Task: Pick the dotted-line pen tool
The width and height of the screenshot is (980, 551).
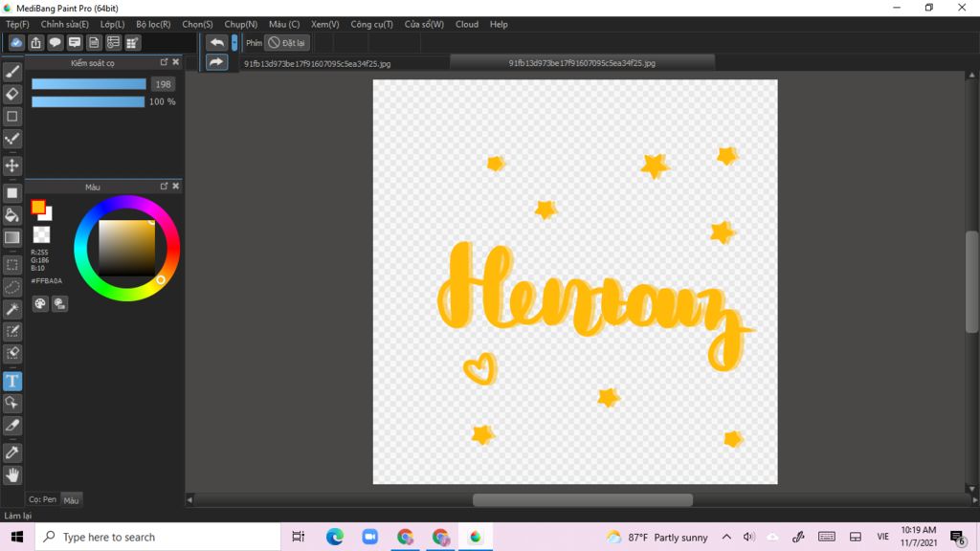Action: (11, 139)
